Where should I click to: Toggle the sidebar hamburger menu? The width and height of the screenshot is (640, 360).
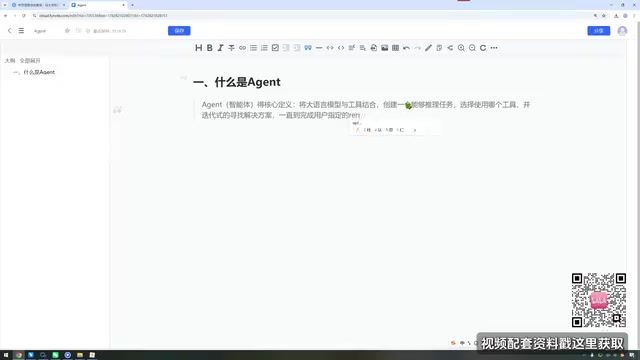point(21,31)
